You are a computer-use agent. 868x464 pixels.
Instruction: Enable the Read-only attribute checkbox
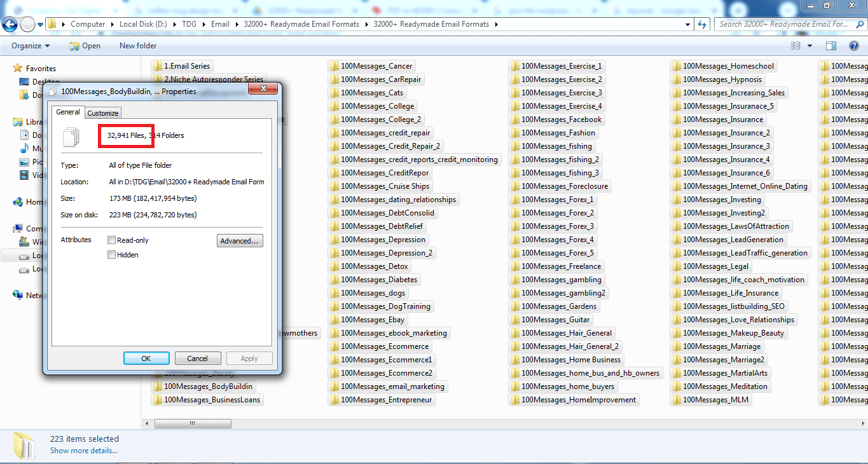click(112, 240)
